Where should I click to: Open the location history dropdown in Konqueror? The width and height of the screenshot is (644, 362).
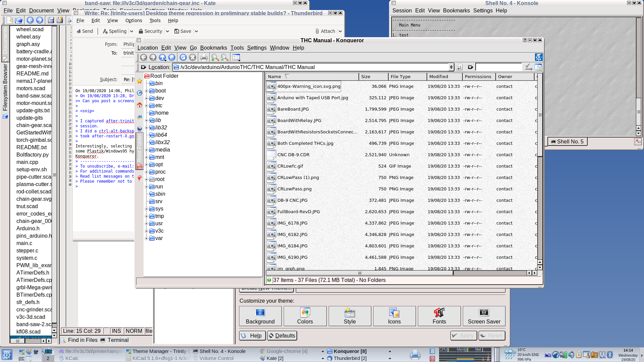(451, 67)
